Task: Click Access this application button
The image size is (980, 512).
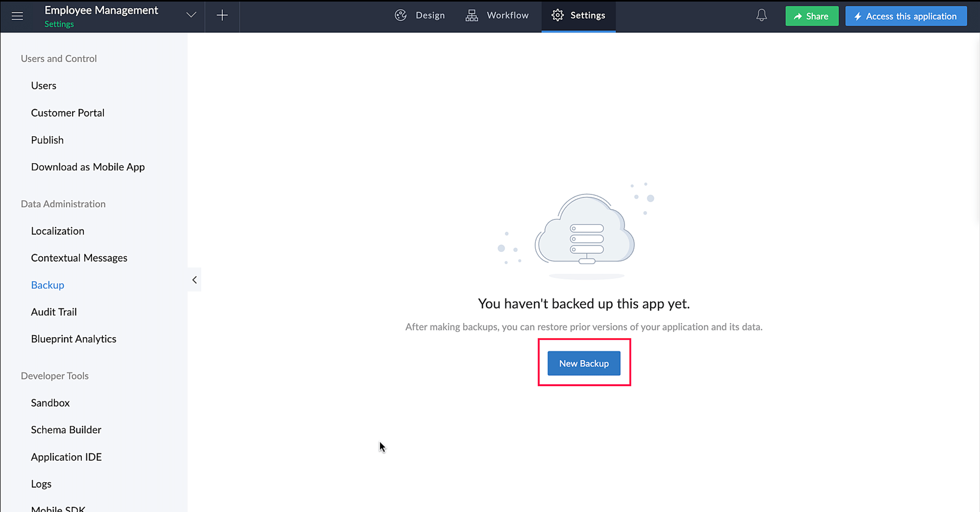Action: point(906,16)
